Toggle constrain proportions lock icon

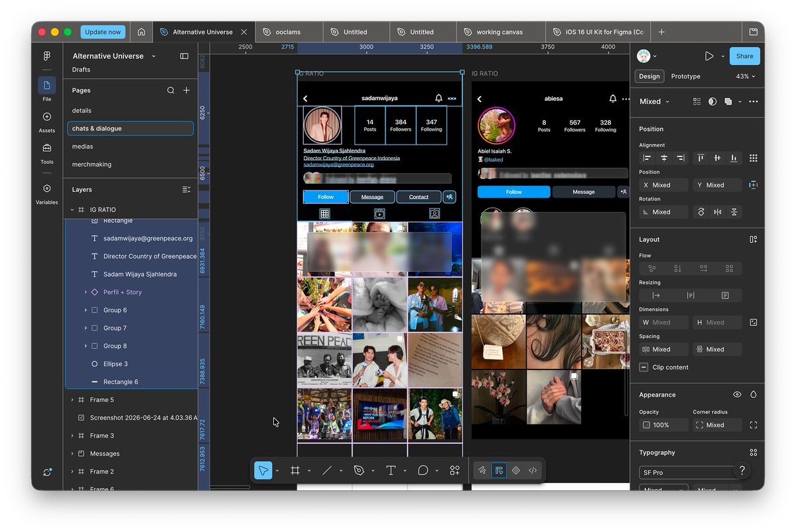point(754,322)
